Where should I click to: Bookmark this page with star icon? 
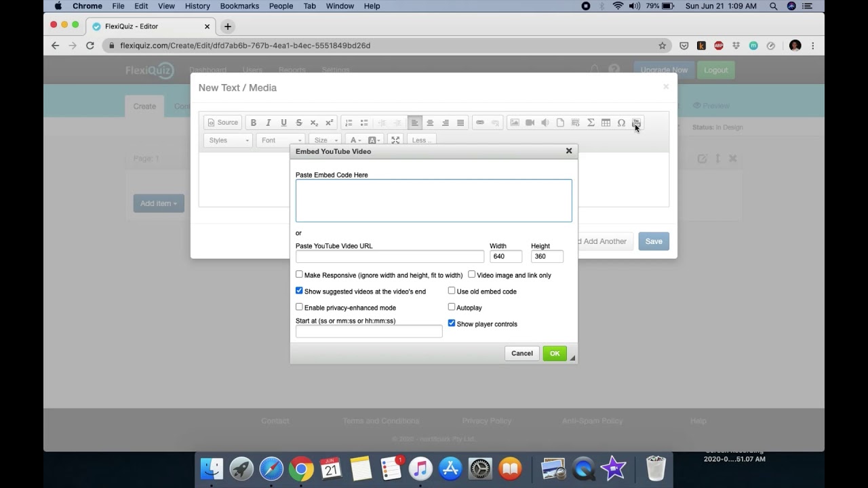coord(663,45)
